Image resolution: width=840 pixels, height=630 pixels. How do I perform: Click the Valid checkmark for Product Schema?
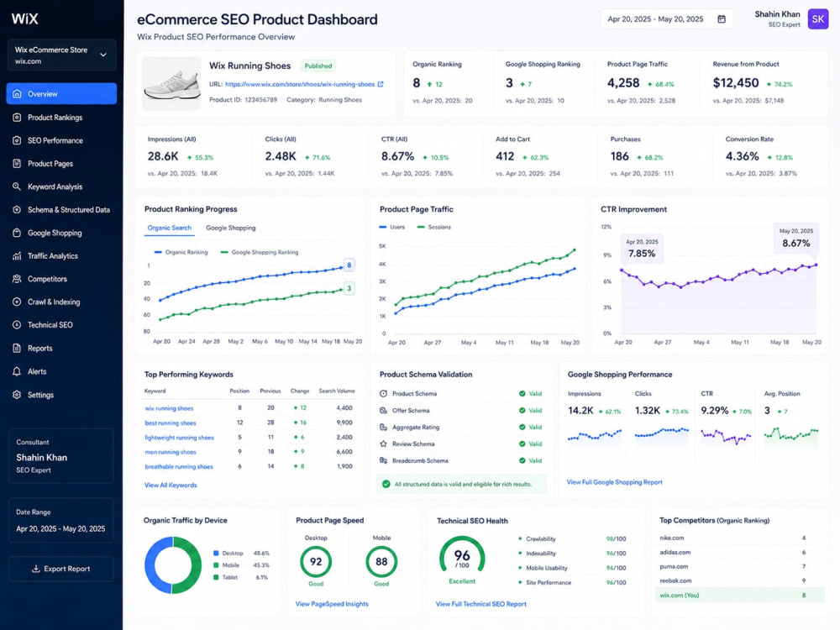click(522, 394)
